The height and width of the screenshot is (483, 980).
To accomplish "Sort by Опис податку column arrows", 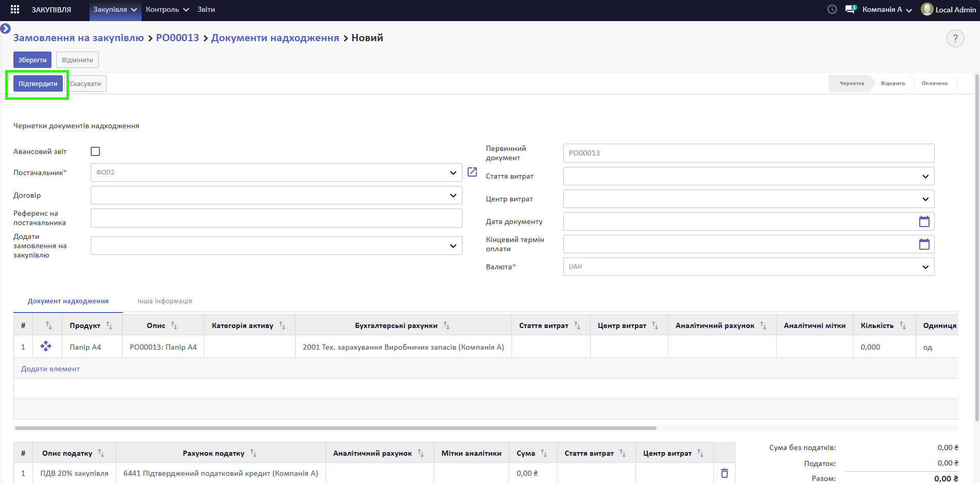I will tap(101, 453).
